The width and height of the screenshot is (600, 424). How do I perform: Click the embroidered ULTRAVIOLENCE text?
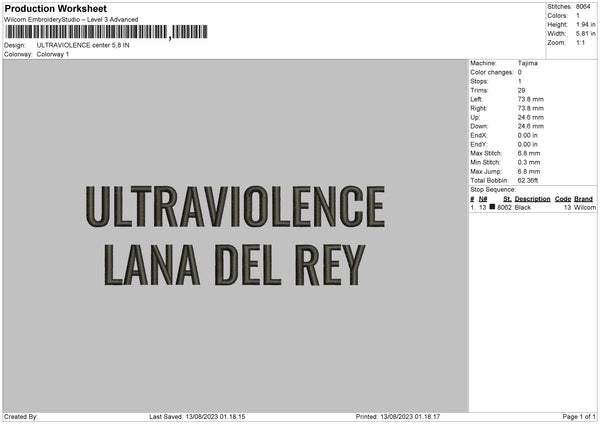235,207
